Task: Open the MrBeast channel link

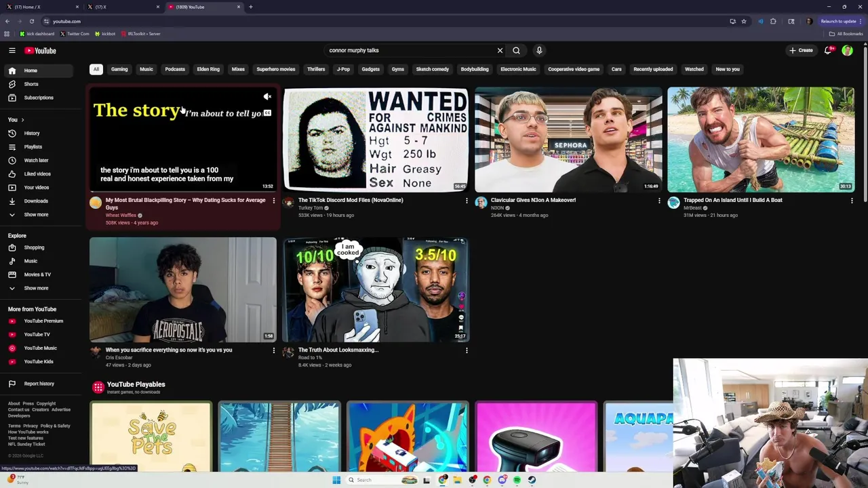Action: point(692,208)
